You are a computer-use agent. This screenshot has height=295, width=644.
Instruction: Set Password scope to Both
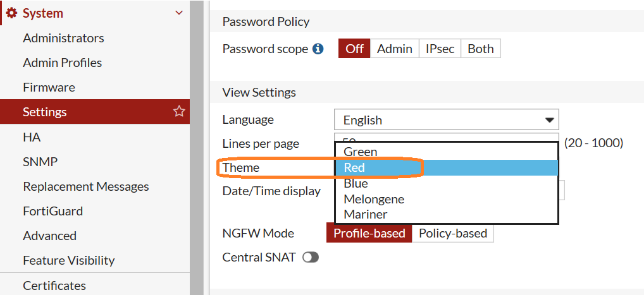[480, 49]
